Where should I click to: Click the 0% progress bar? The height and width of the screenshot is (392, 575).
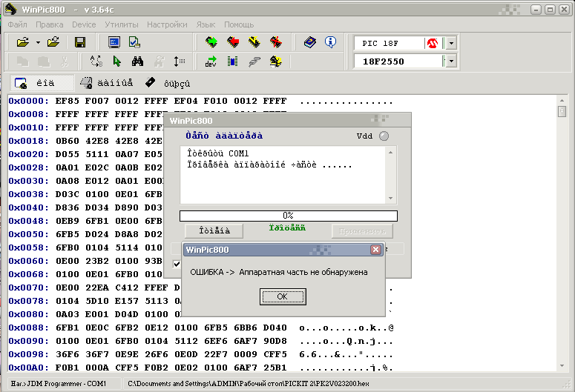pyautogui.click(x=288, y=216)
